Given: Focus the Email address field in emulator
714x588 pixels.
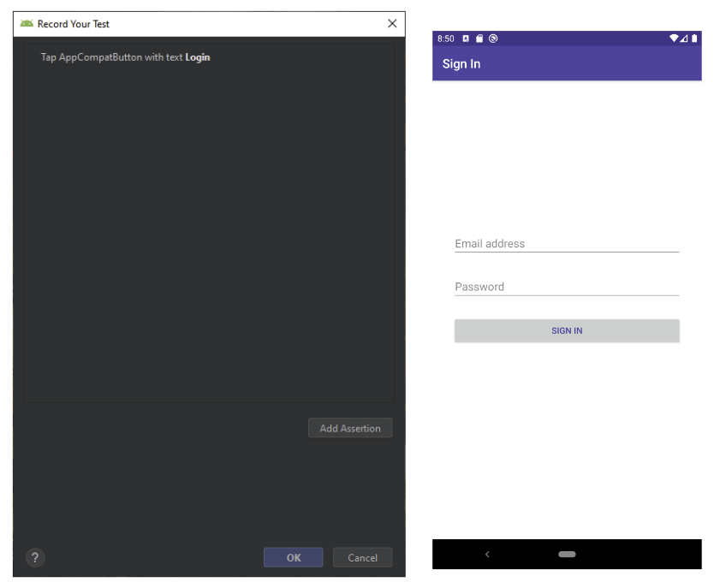Looking at the screenshot, I should 567,243.
